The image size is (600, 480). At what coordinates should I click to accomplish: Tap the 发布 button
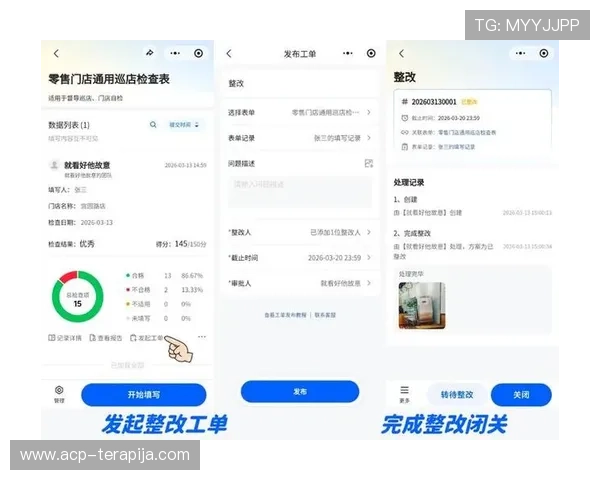click(x=300, y=392)
